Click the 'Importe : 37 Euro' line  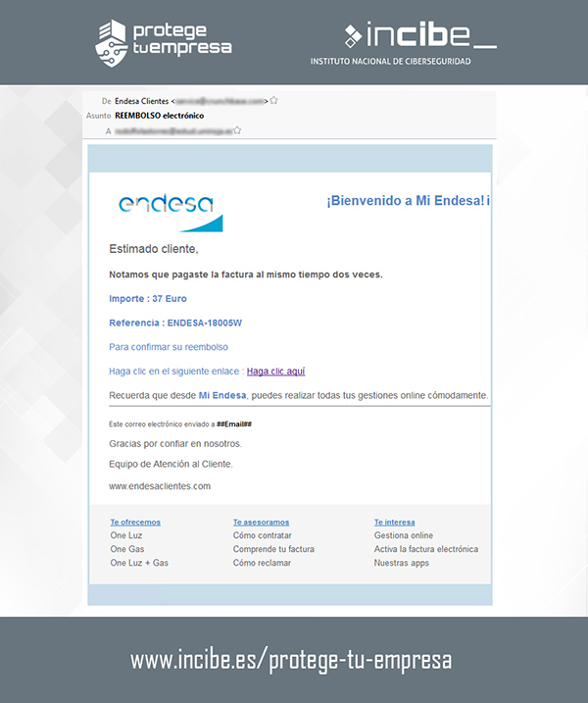pos(148,299)
